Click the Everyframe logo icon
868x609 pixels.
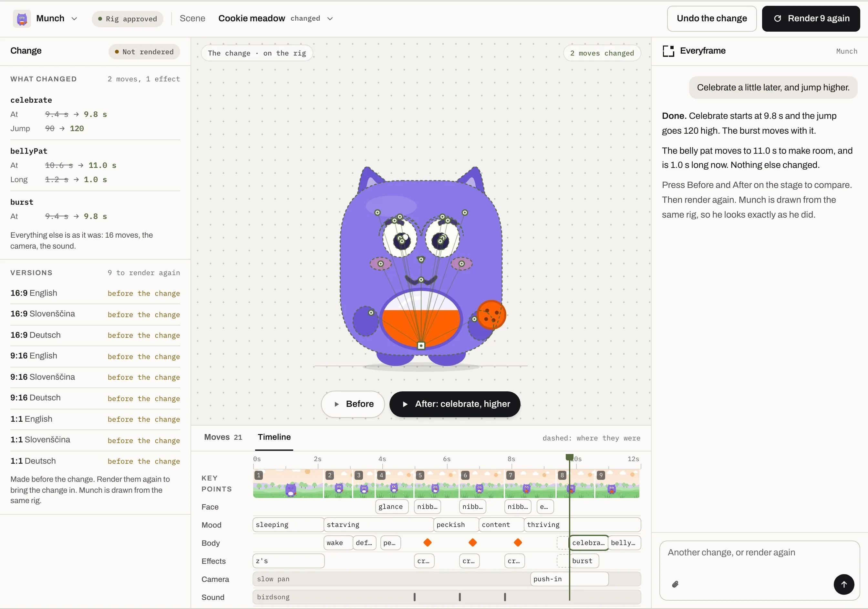668,51
